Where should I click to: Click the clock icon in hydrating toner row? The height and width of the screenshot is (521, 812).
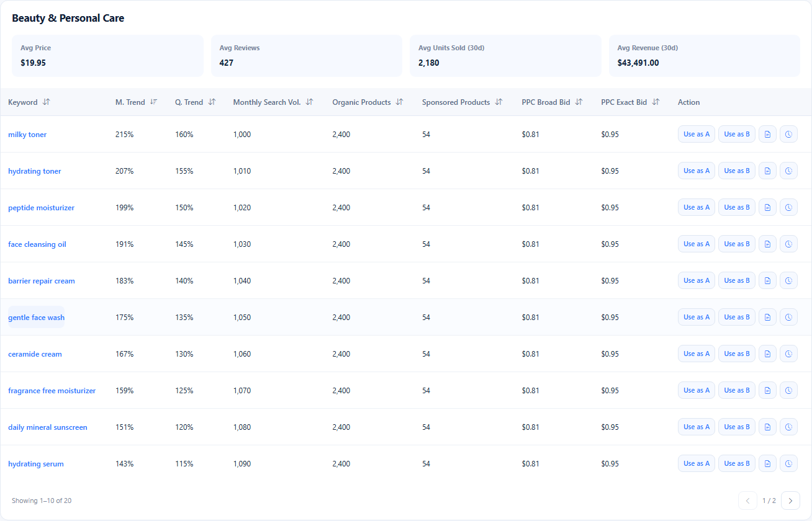[788, 171]
